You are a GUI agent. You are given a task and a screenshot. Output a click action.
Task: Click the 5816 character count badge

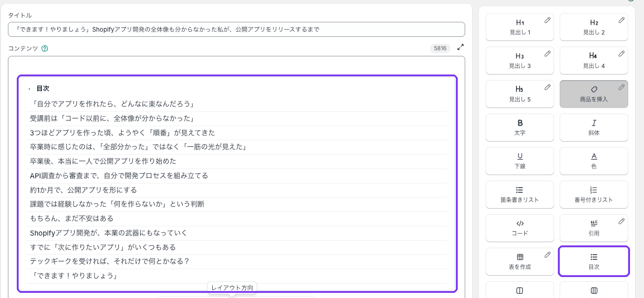440,48
